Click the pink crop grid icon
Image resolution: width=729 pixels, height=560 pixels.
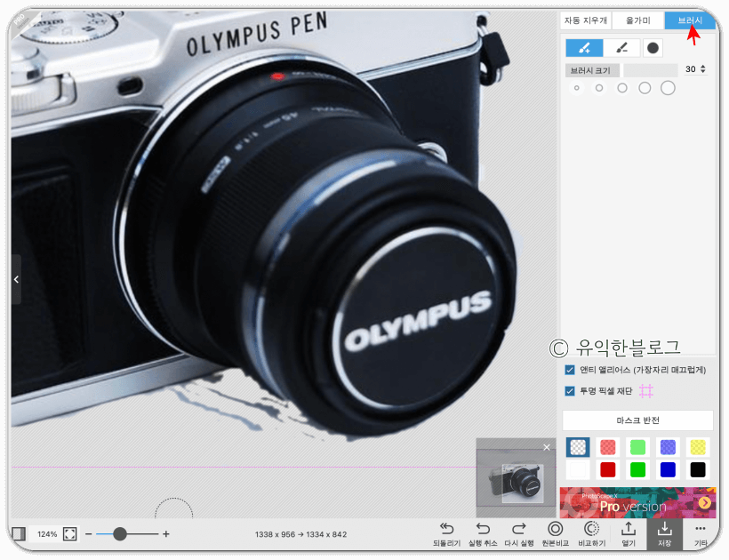pyautogui.click(x=646, y=391)
